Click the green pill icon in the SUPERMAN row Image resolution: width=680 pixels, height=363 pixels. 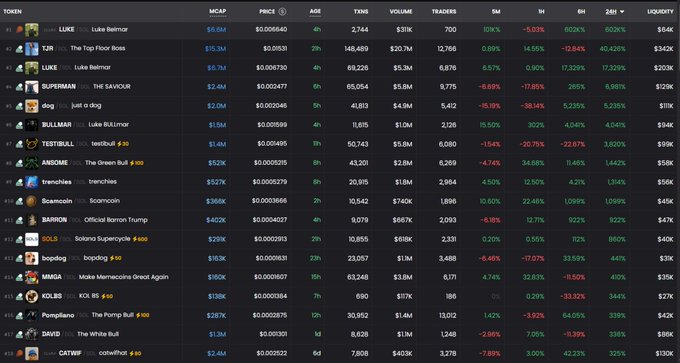tap(19, 87)
